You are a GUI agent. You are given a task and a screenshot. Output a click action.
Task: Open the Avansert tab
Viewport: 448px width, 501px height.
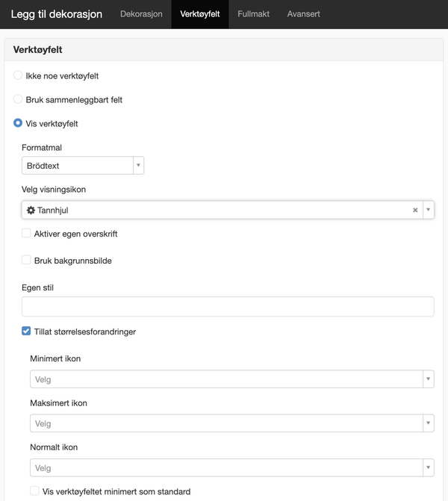(x=304, y=14)
